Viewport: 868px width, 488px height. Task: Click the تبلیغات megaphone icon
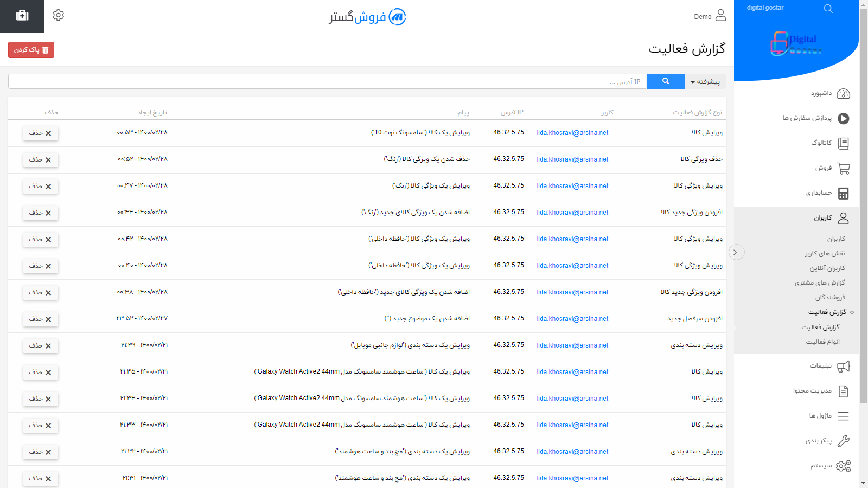pos(843,366)
